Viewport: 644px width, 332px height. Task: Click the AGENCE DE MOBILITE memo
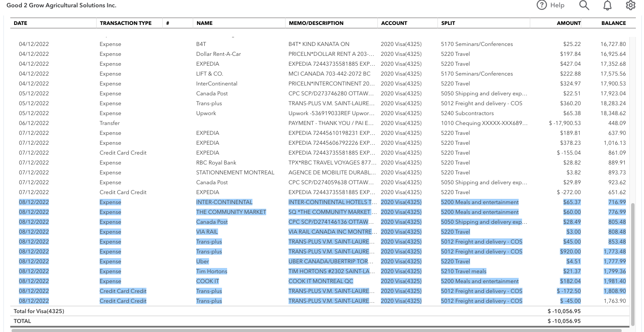tap(331, 173)
